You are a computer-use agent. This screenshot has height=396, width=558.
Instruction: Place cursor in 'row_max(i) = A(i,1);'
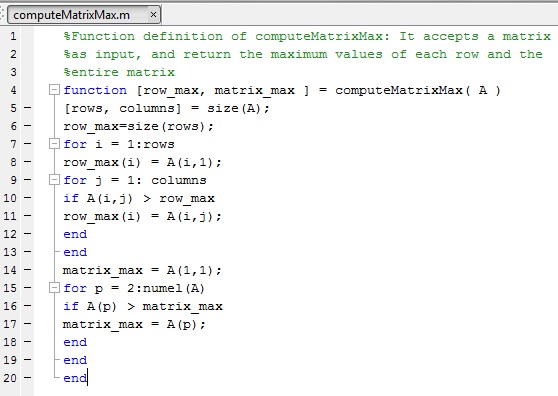point(142,162)
